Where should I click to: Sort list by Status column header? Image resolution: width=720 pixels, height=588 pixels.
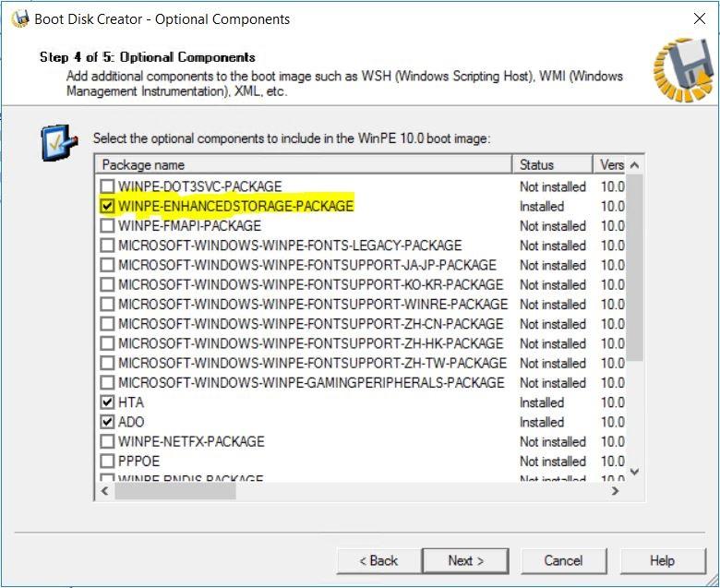coord(551,165)
